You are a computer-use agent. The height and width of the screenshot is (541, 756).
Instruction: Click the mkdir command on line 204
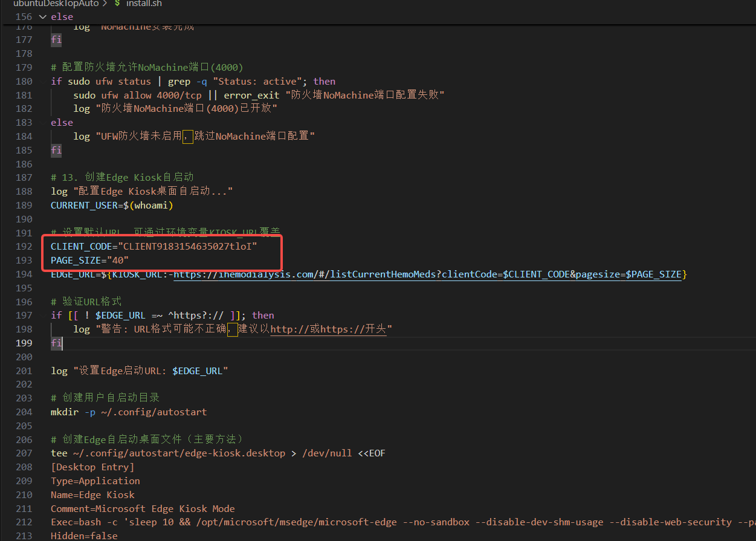[65, 412]
